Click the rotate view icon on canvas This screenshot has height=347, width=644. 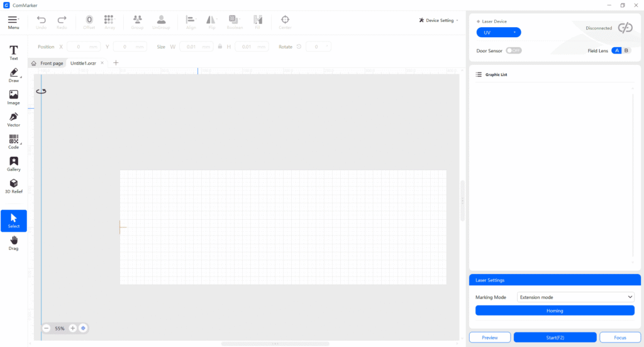point(41,91)
